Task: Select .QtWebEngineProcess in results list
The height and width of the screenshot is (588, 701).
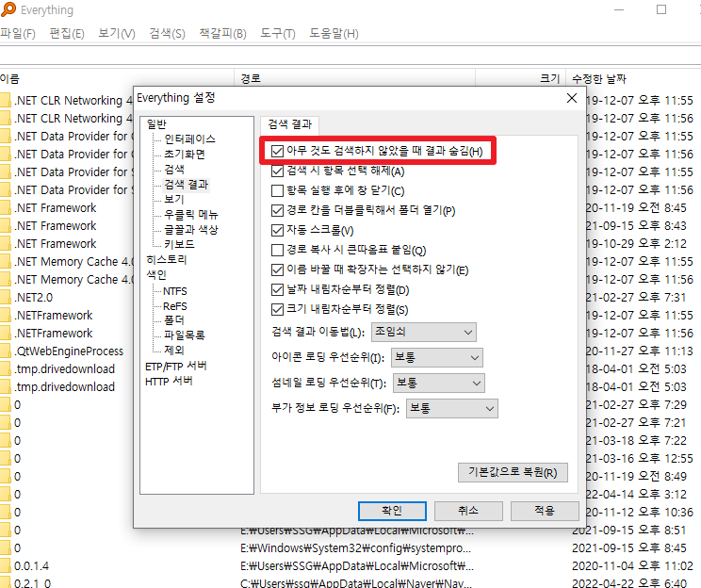Action: click(69, 351)
